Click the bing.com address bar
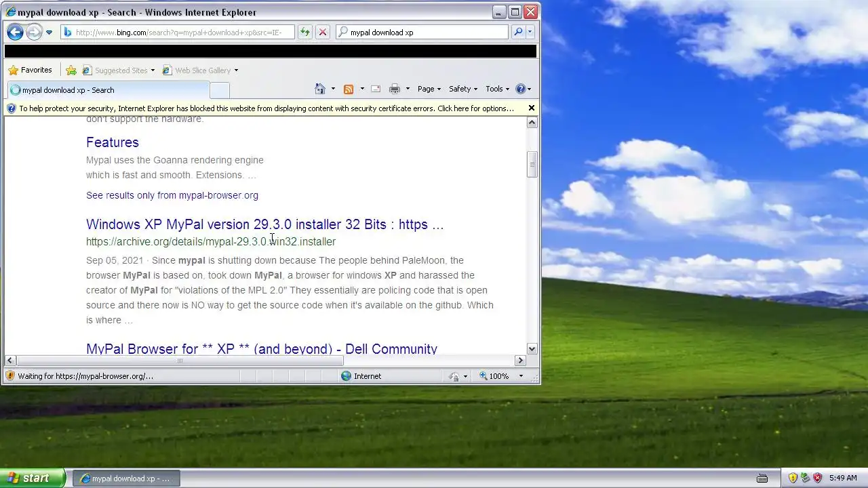 coord(177,32)
